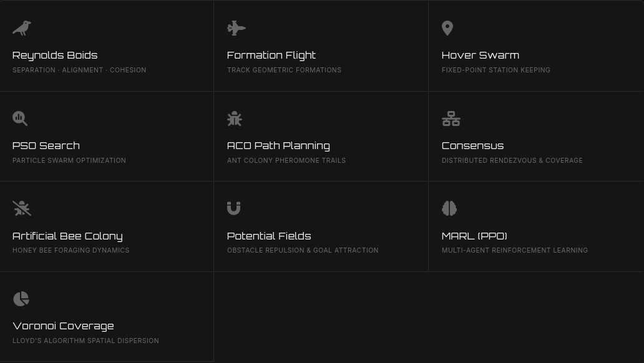
Task: Open the ACO Path Planning title
Action: click(x=278, y=146)
